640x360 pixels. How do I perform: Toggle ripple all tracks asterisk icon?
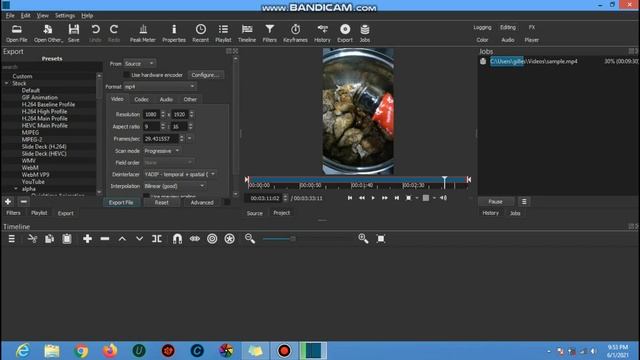[x=229, y=239]
